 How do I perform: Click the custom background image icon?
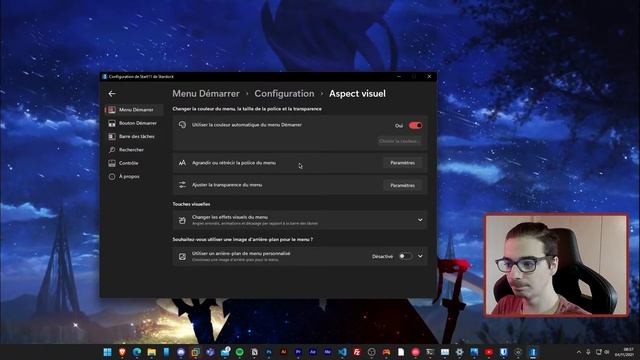(182, 256)
